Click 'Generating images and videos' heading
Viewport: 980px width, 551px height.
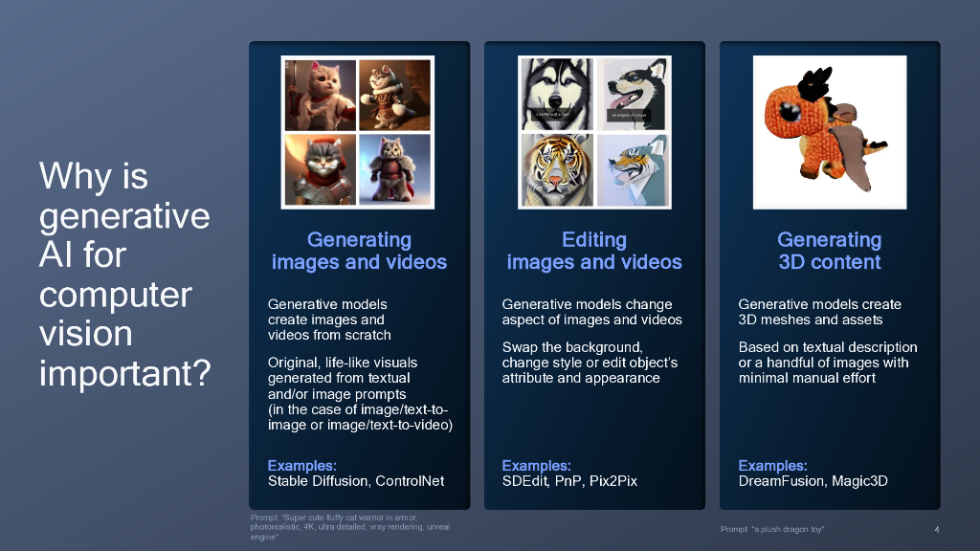coord(359,251)
